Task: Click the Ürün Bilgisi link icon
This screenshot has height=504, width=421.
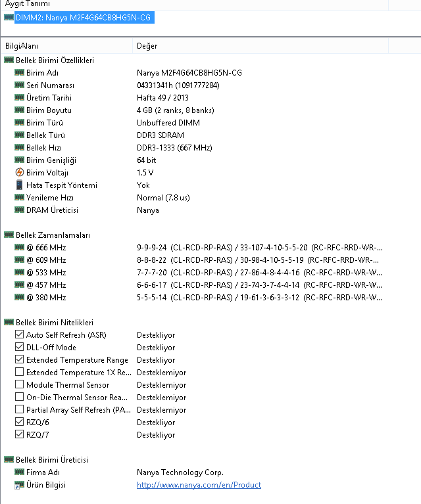Action: click(x=19, y=485)
